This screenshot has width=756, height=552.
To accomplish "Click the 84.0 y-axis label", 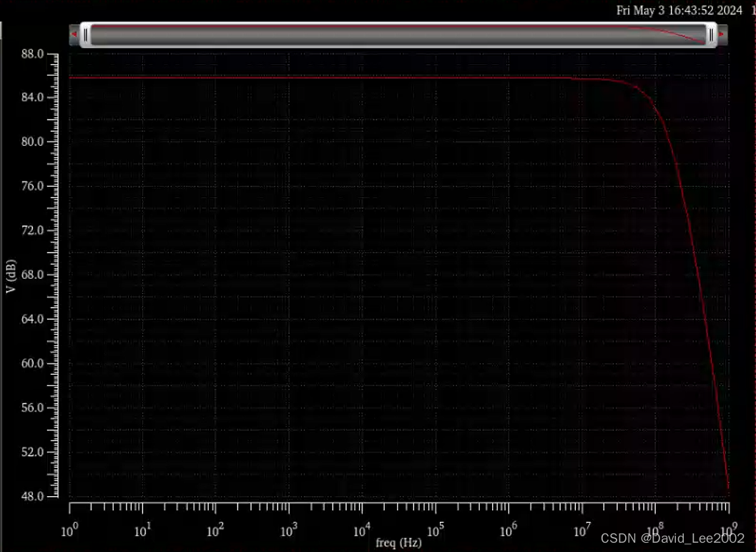I will 32,97.
